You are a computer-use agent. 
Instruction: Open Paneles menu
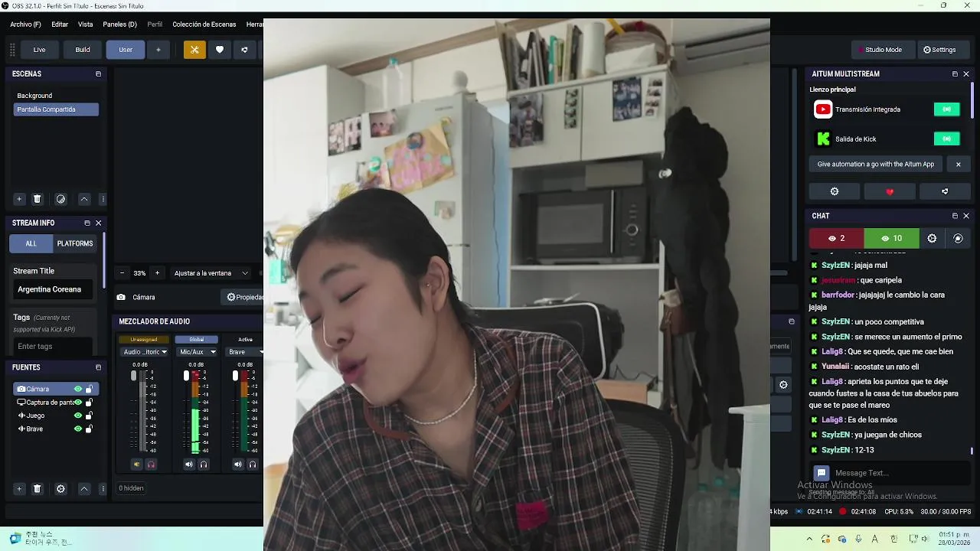click(x=119, y=24)
